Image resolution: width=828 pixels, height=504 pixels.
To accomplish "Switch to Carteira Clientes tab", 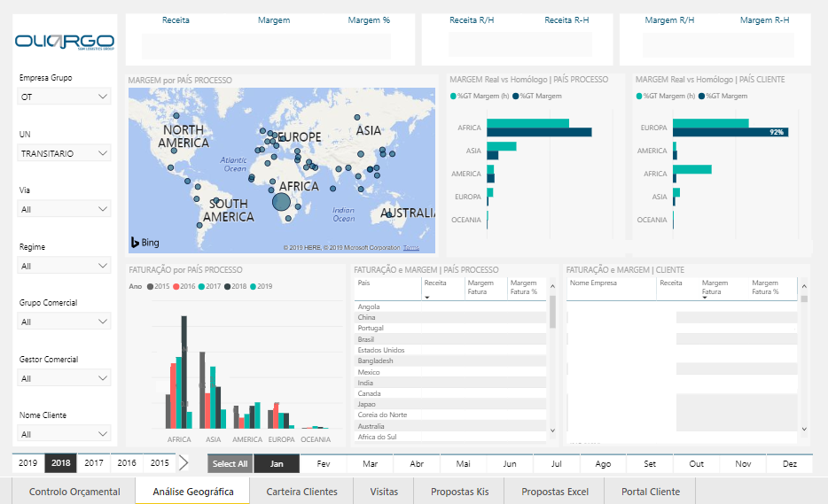I will [x=301, y=492].
